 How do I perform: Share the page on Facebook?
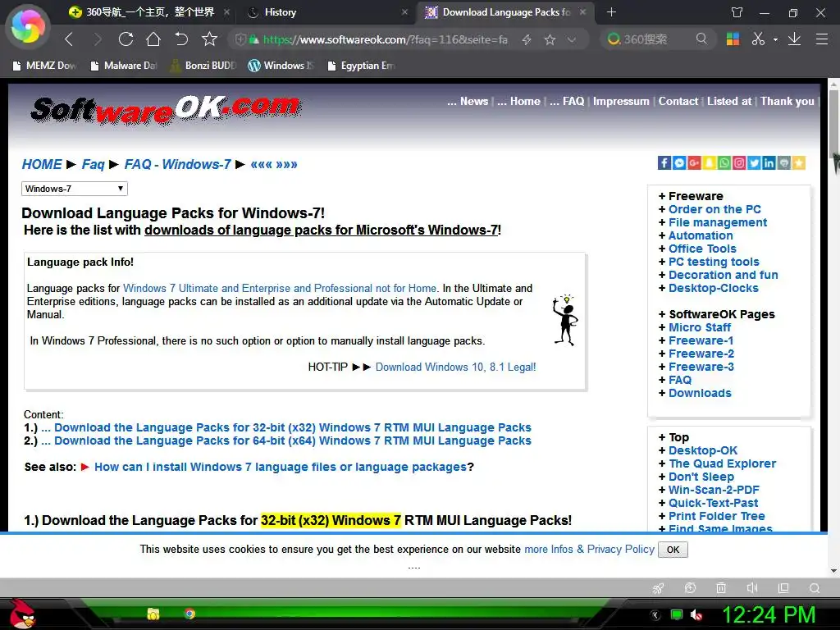click(x=664, y=163)
